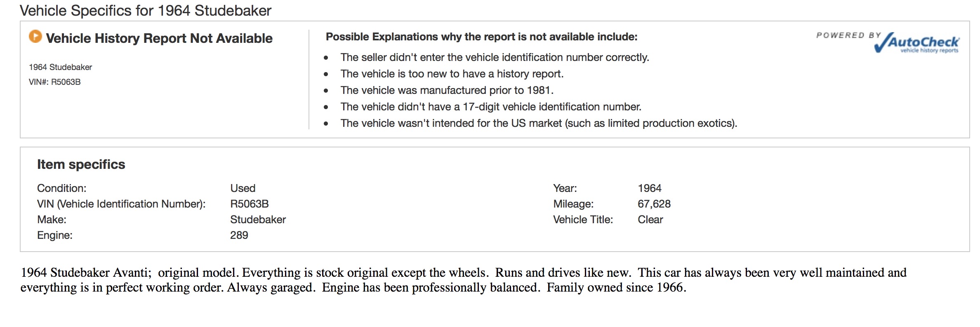Click the 'manufactured prior to 1981' bullet
This screenshot has width=980, height=327.
click(447, 90)
